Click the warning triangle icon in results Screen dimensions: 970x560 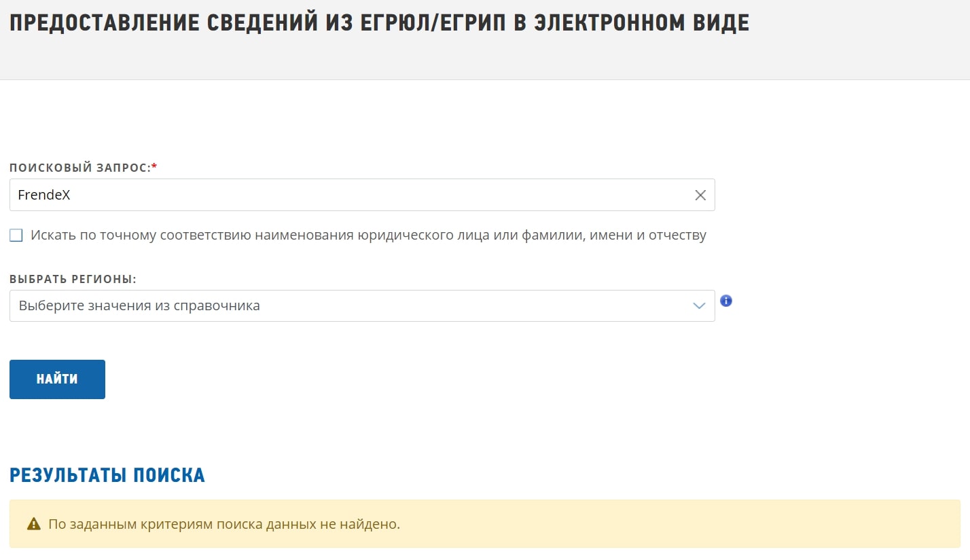[x=33, y=525]
